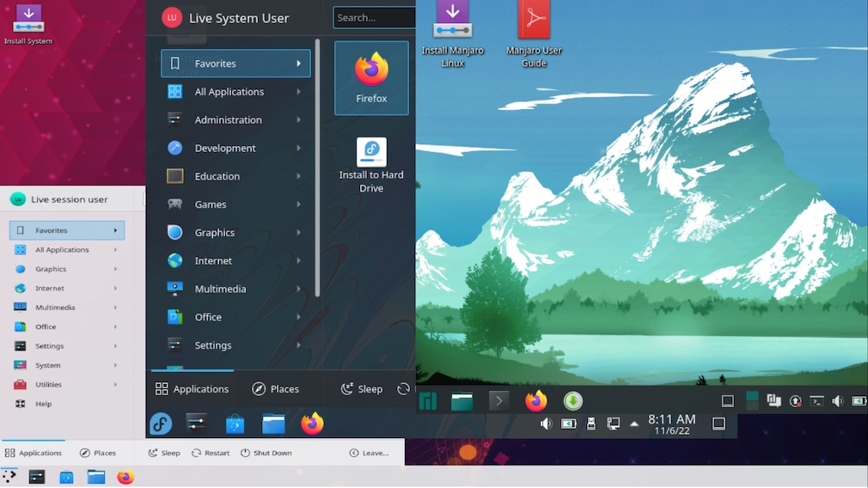This screenshot has height=488, width=868.
Task: Open Internet category in dark menu
Action: (x=235, y=260)
